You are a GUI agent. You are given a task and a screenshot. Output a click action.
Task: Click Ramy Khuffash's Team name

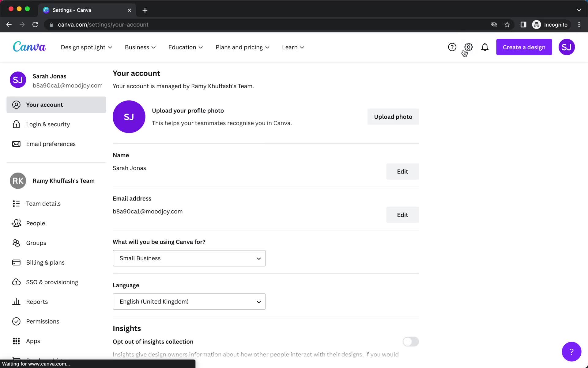tap(63, 181)
